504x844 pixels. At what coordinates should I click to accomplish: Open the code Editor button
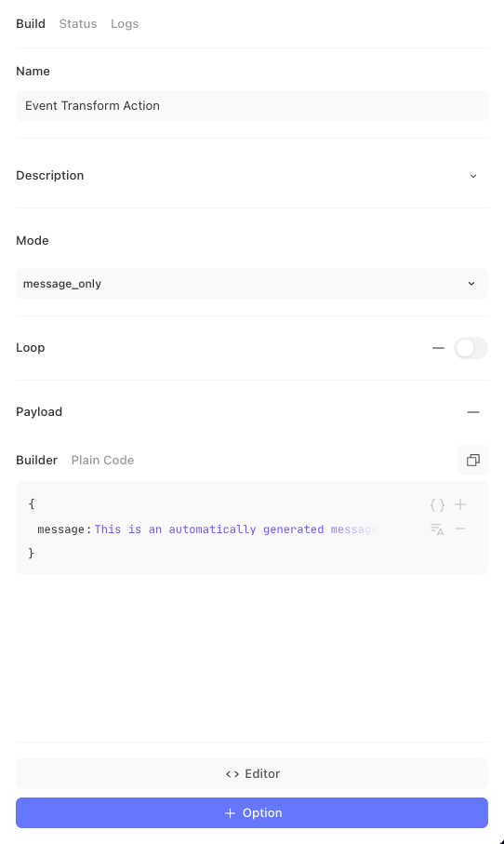pyautogui.click(x=252, y=773)
